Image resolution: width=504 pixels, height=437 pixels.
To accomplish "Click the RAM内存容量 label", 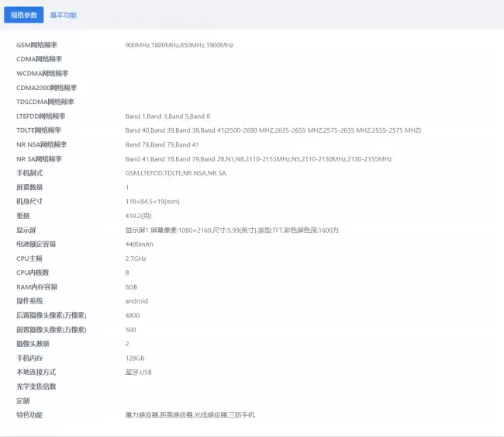I will [36, 287].
